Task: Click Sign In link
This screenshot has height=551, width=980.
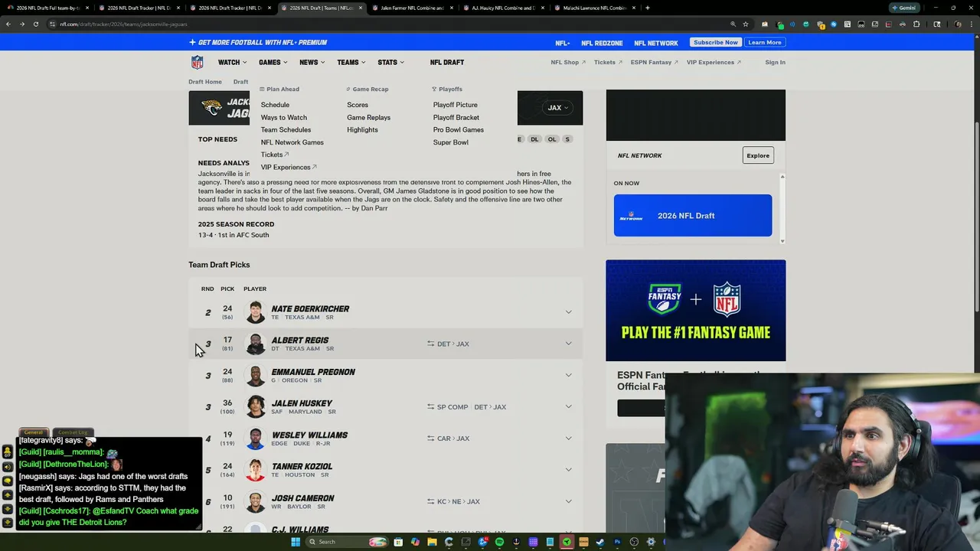Action: tap(775, 62)
